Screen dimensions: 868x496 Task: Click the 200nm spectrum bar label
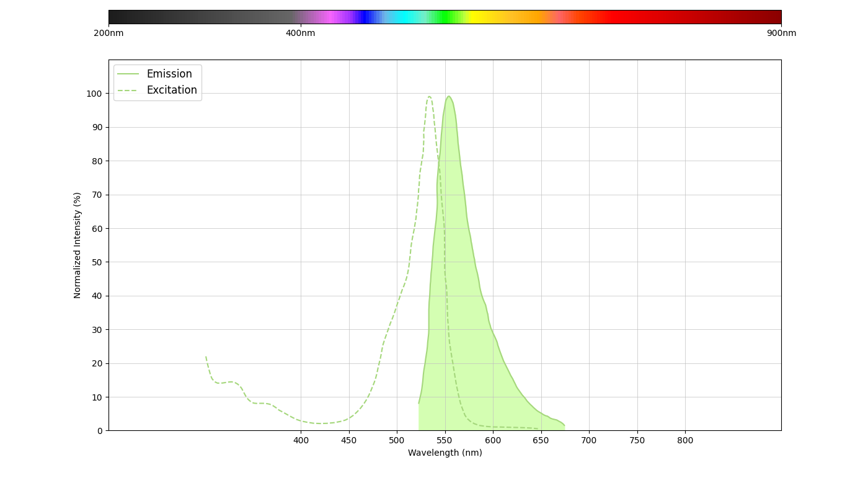108,33
